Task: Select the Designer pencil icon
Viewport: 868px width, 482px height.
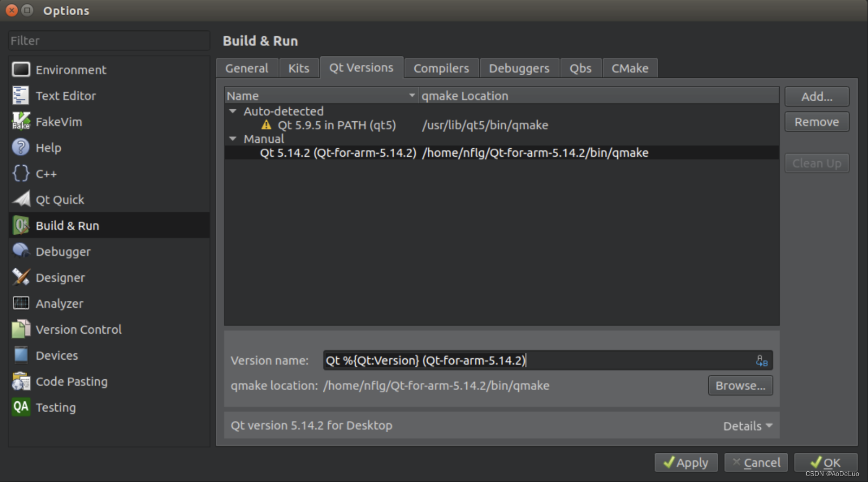Action: [x=21, y=277]
